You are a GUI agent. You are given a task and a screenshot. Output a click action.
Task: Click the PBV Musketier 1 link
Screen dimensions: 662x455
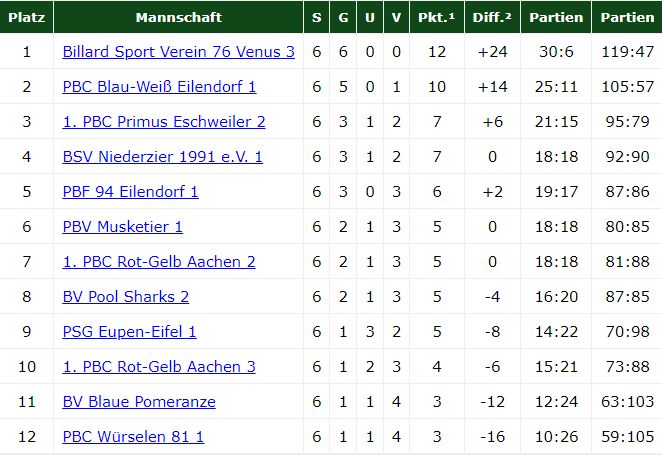(x=122, y=227)
